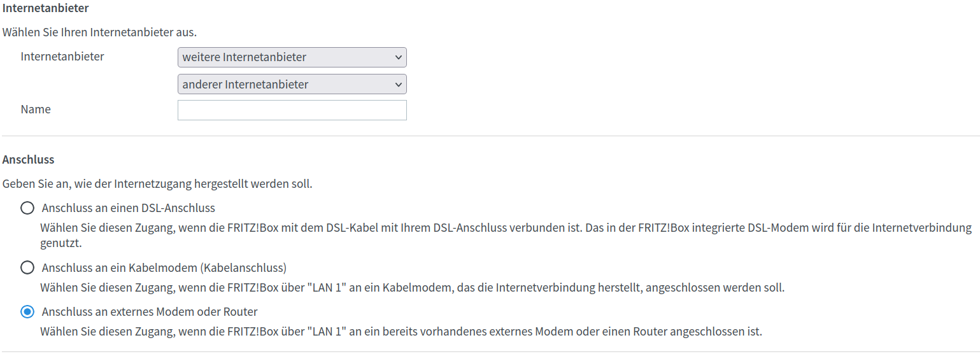Click the bold 'Internetanbieter' section heading
Screen dimensions: 980x354
click(46, 8)
